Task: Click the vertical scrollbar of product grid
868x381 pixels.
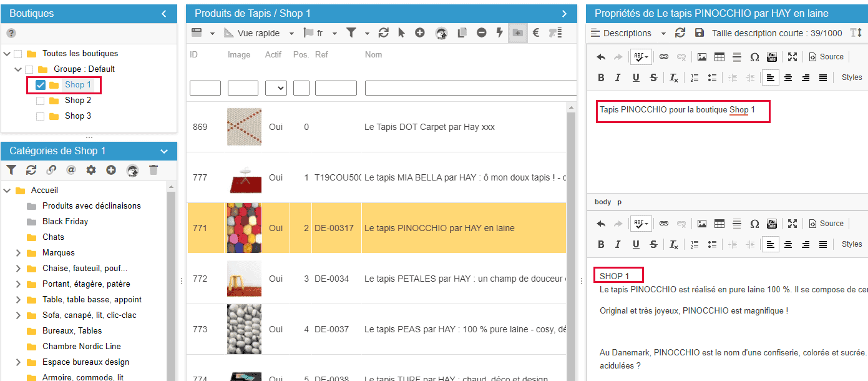Action: pyautogui.click(x=570, y=237)
